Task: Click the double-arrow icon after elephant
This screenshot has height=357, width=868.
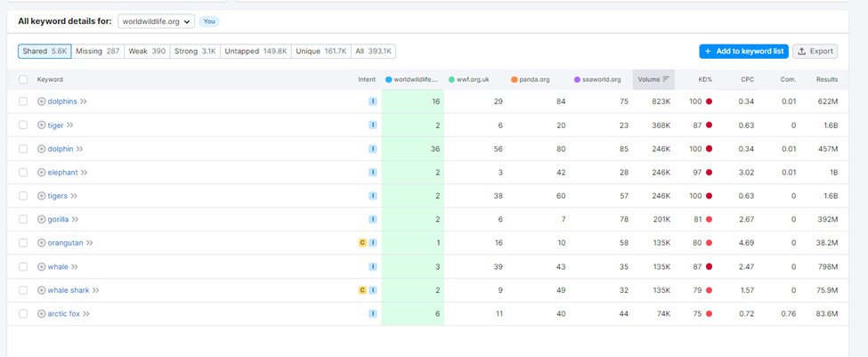Action: click(x=85, y=172)
